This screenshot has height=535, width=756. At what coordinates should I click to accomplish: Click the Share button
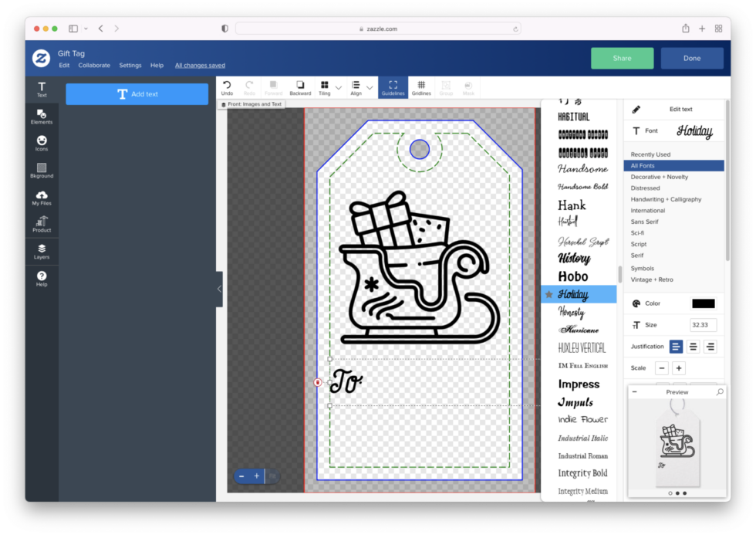tap(622, 58)
